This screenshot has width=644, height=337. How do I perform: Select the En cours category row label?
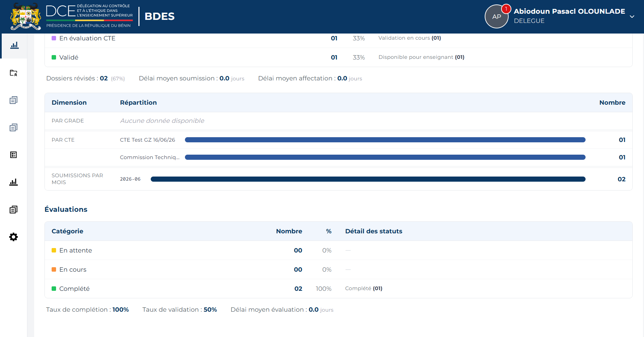(73, 270)
